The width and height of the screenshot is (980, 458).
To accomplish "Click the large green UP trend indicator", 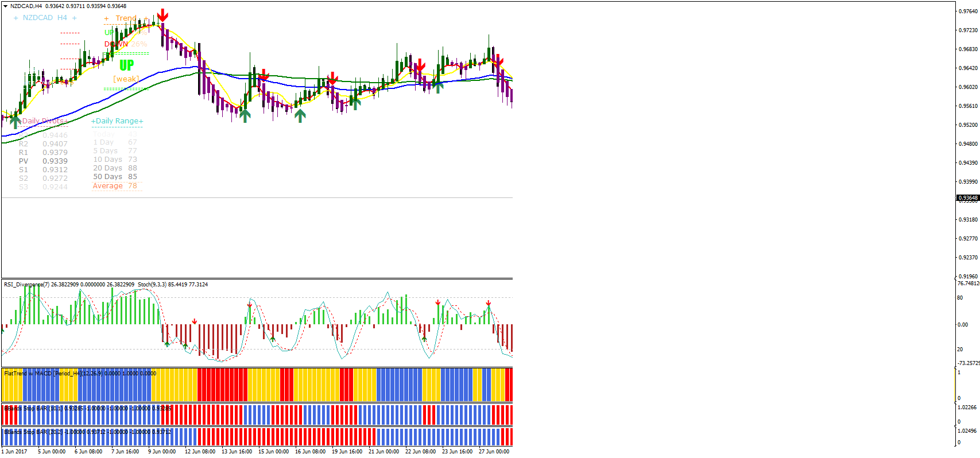I will point(127,65).
